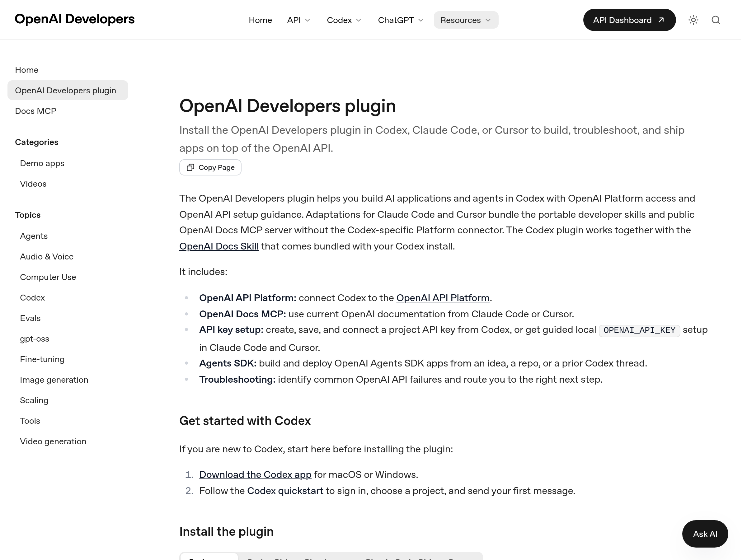Click the OpenAI Developers plugin page title
Viewport: 747px width, 560px height.
tap(287, 106)
